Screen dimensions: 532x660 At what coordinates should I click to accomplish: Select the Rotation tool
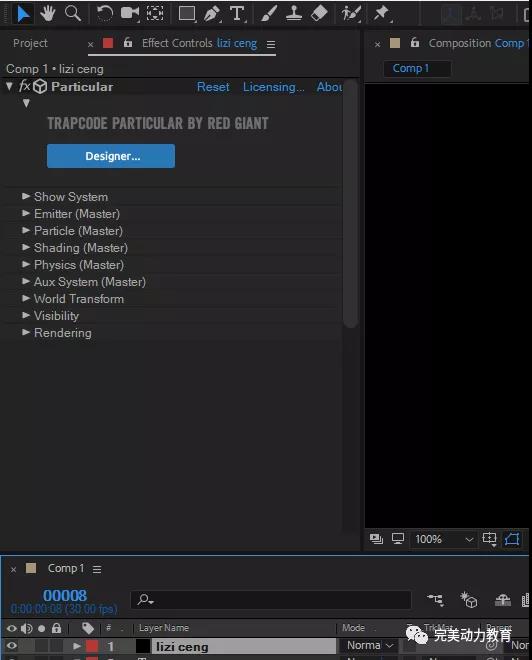pyautogui.click(x=104, y=14)
